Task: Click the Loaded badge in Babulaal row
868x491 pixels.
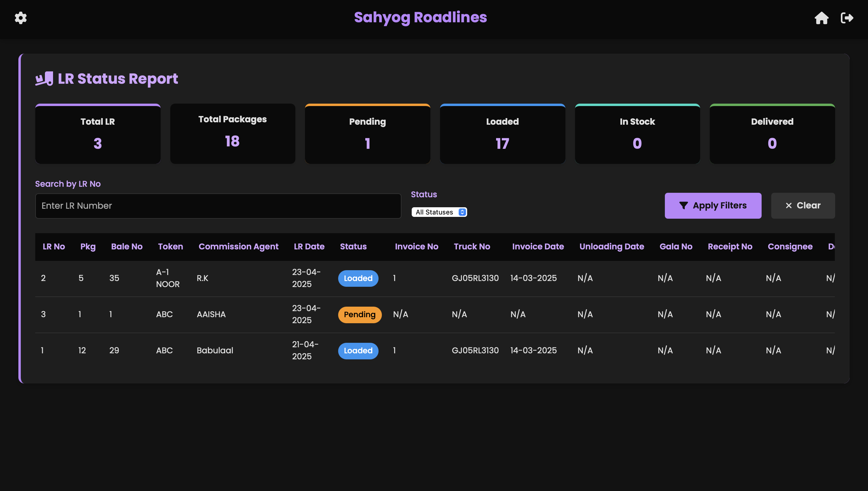Action: point(358,351)
